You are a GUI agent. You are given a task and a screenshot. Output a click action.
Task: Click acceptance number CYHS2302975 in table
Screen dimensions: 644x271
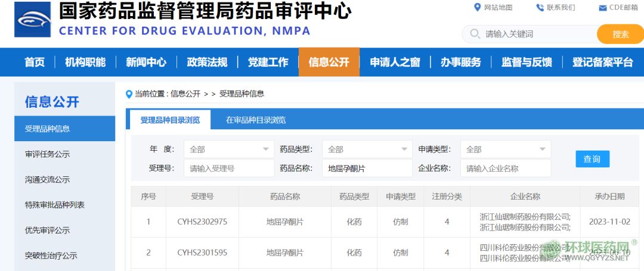pyautogui.click(x=202, y=222)
